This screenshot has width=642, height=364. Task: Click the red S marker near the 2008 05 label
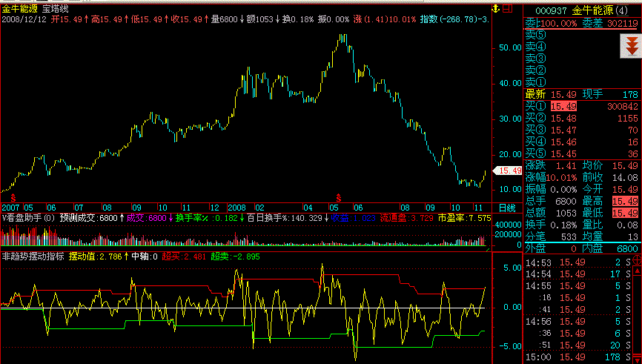pyautogui.click(x=339, y=198)
